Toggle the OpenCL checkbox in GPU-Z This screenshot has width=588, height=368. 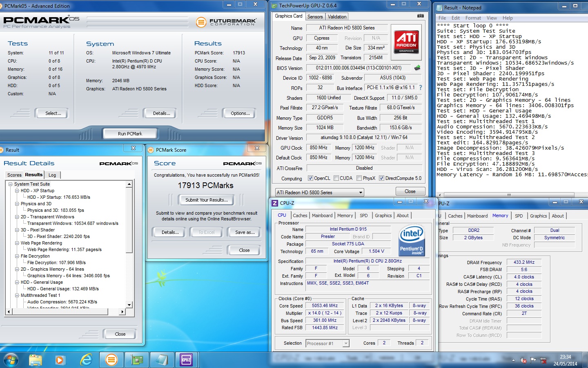310,178
